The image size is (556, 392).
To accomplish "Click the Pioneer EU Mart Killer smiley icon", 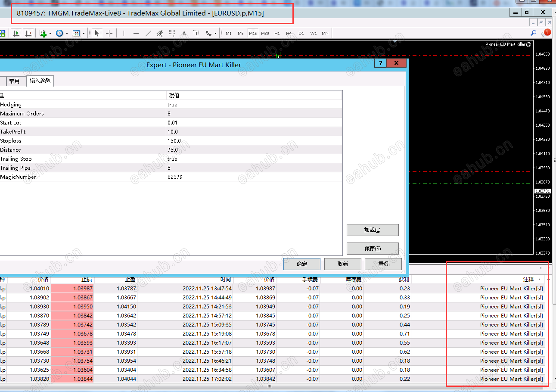I will 529,44.
